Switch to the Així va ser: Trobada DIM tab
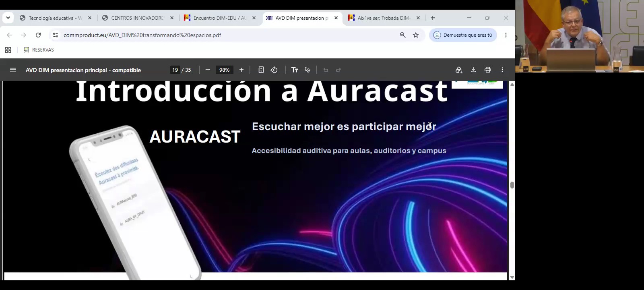The height and width of the screenshot is (290, 644). point(384,18)
